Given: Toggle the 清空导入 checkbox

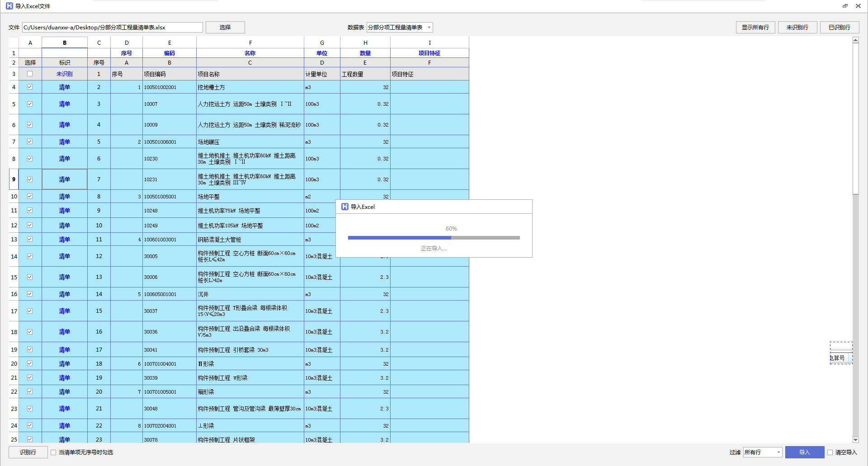Looking at the screenshot, I should 830,452.
